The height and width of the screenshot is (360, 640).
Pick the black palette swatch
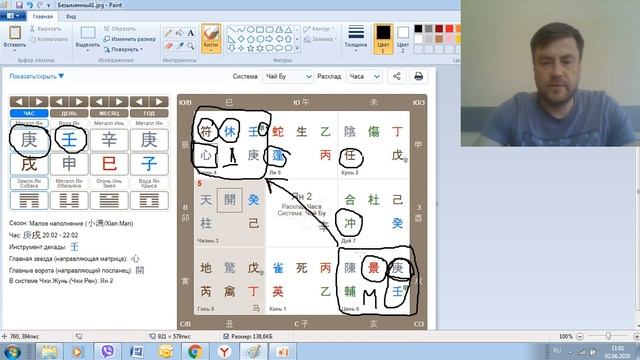point(418,29)
